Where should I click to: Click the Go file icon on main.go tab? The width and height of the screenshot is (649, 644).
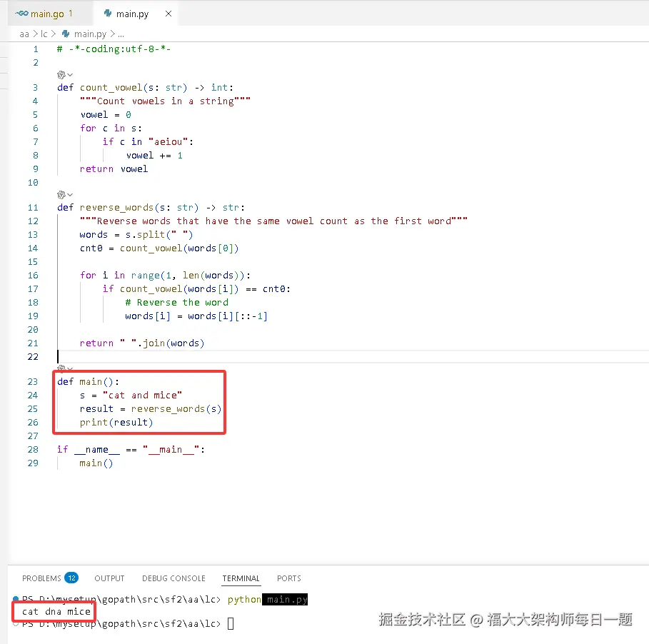[x=21, y=14]
